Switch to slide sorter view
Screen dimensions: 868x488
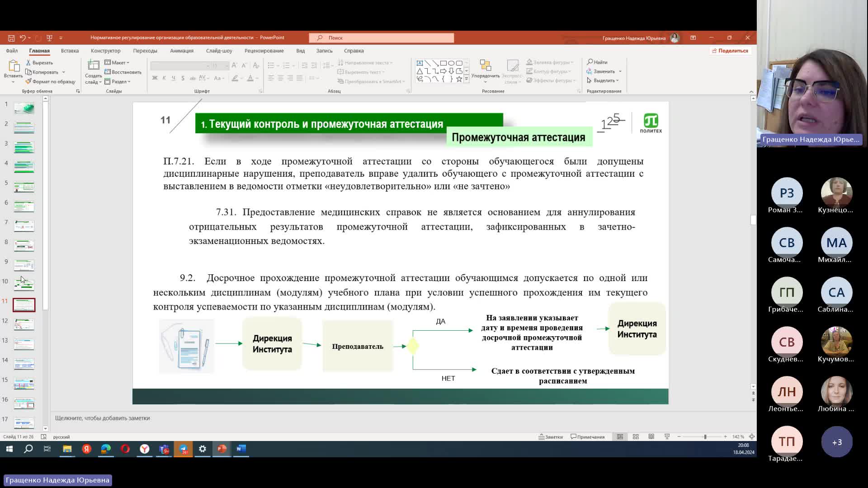(x=636, y=436)
